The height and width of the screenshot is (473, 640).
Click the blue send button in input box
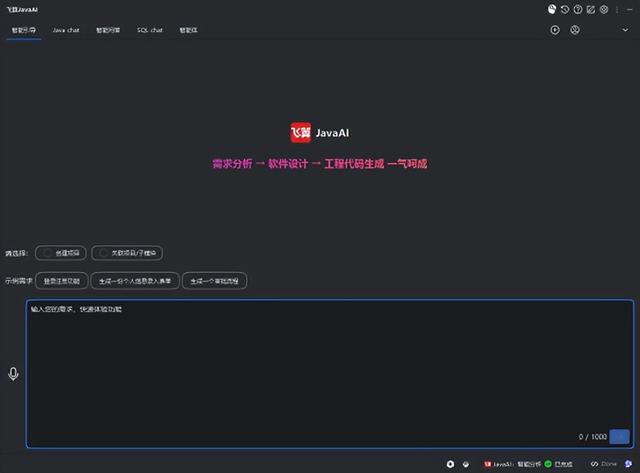coord(619,437)
